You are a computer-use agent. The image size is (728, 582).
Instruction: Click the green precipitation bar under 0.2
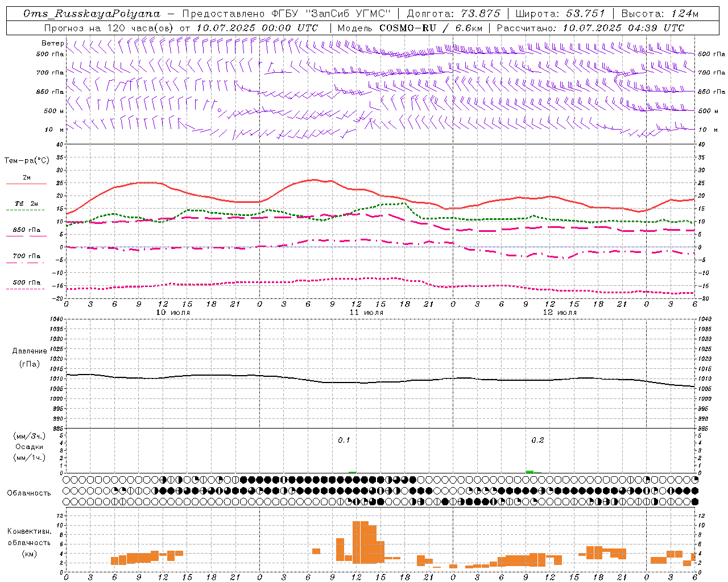pos(530,472)
